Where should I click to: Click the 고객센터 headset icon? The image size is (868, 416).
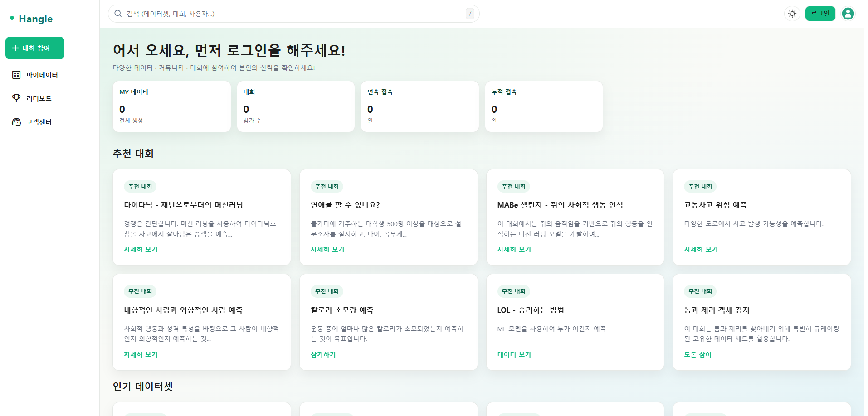pos(16,122)
